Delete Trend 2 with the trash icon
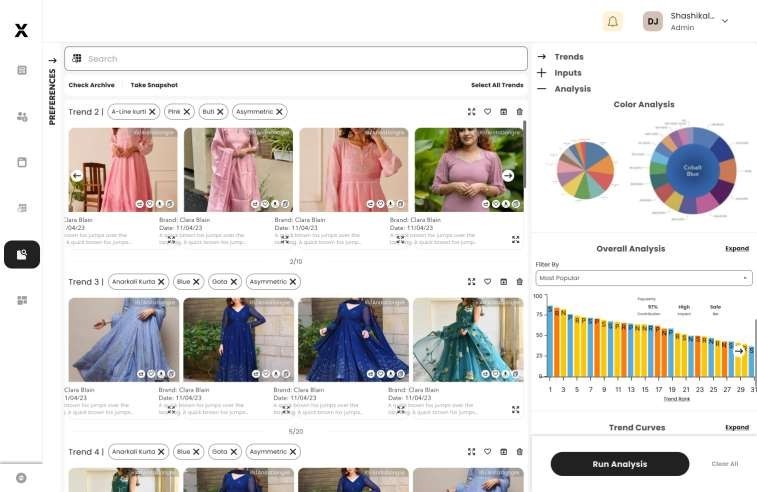Viewport: 757px width, 492px height. (519, 112)
